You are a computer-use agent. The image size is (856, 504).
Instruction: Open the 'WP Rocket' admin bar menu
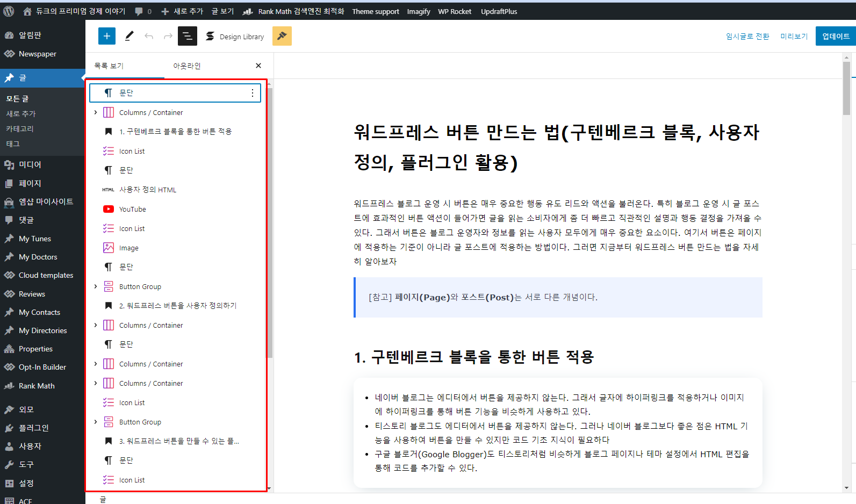(x=455, y=11)
